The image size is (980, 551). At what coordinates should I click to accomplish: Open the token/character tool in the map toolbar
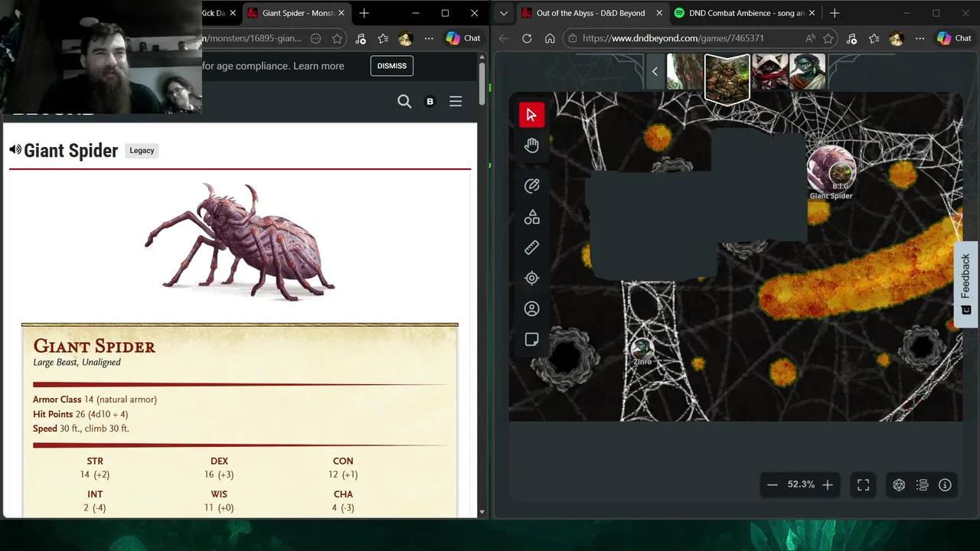coord(531,309)
